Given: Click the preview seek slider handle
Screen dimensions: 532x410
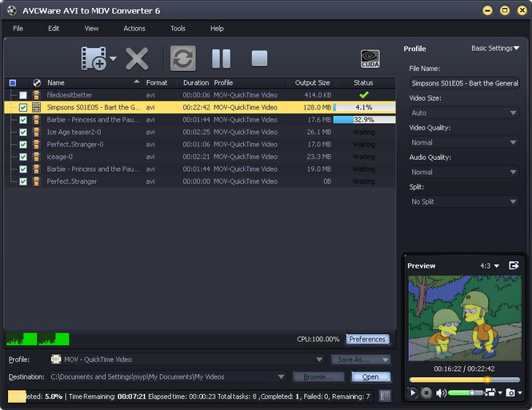Looking at the screenshot, I should point(487,380).
